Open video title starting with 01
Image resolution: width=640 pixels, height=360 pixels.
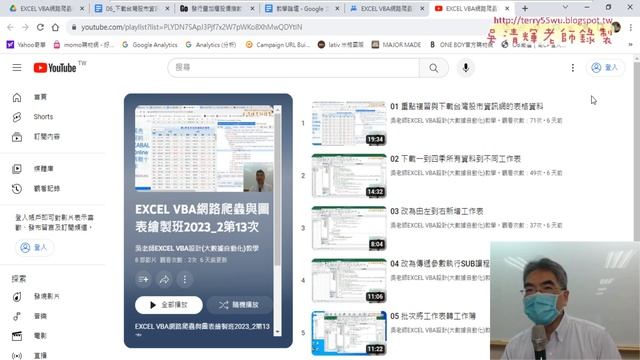click(x=467, y=107)
